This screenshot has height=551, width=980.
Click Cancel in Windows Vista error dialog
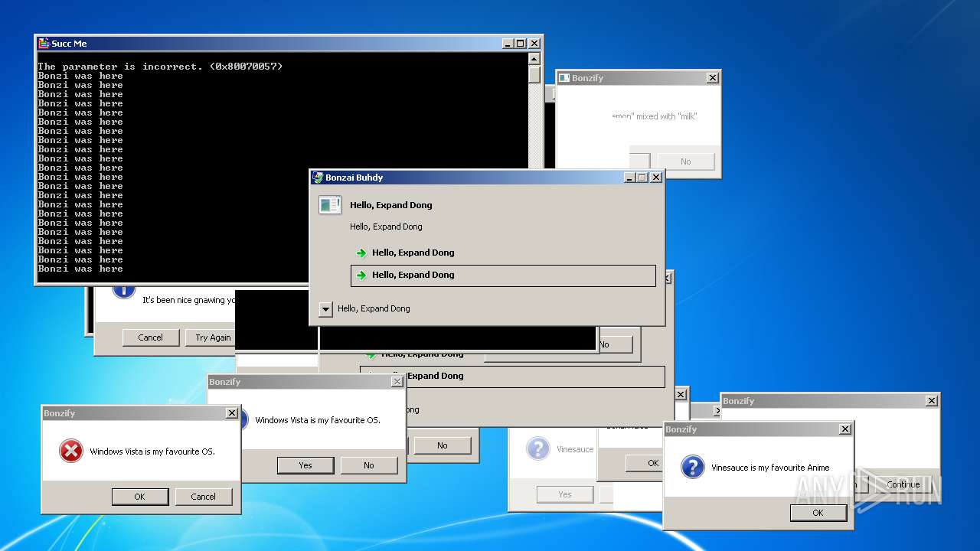pyautogui.click(x=203, y=497)
